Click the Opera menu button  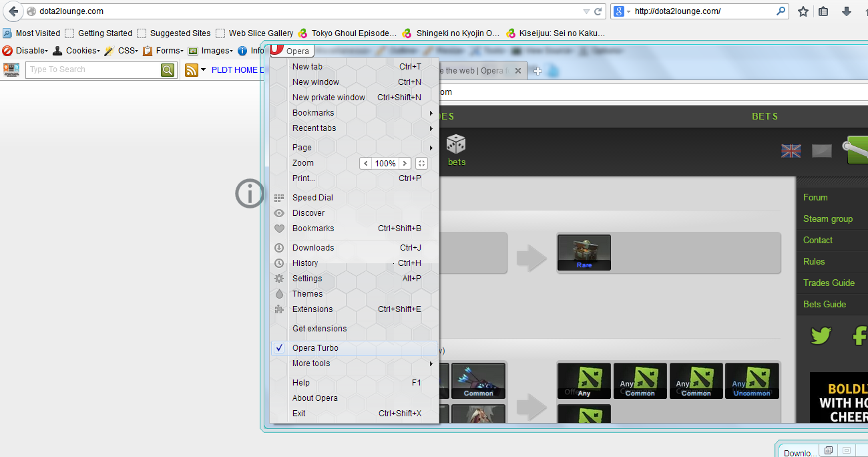[x=291, y=51]
